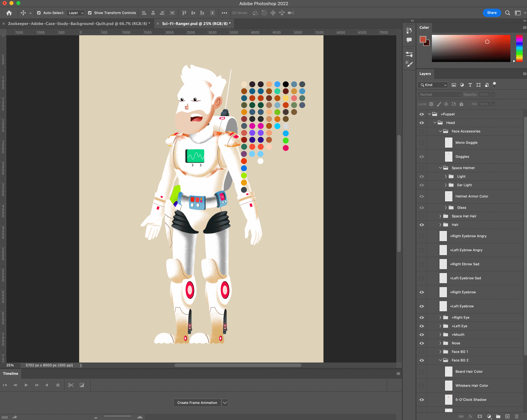This screenshot has width=527, height=420.
Task: Show the Mono Goggle layer
Action: pos(421,143)
